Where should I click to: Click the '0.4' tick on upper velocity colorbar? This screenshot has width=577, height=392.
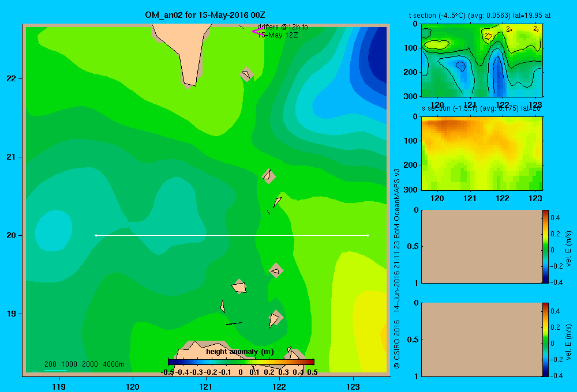click(555, 218)
